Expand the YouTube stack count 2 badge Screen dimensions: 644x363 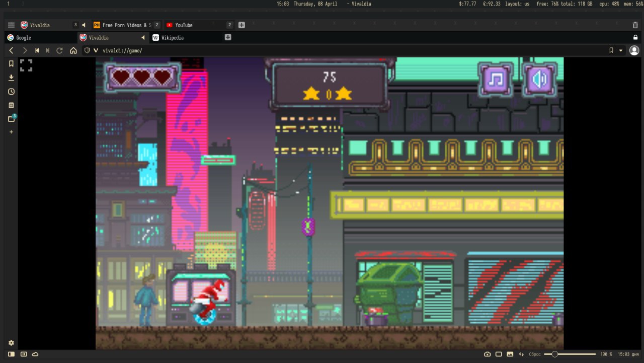tap(229, 25)
